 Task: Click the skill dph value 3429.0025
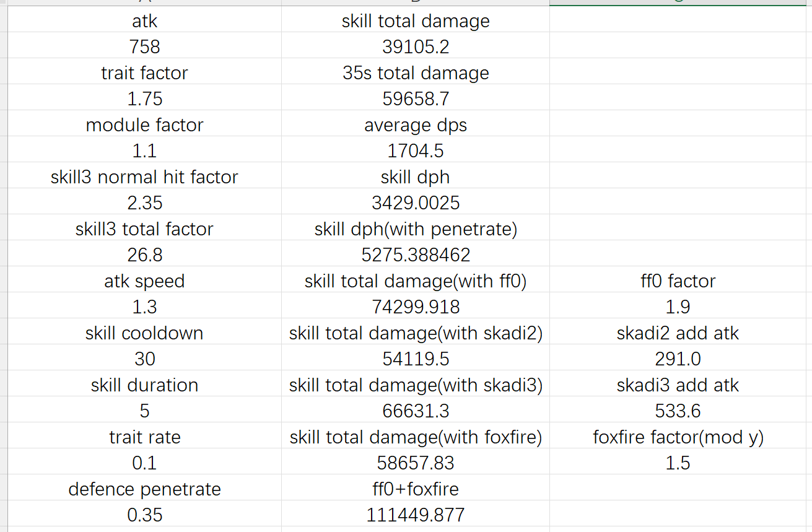click(415, 203)
